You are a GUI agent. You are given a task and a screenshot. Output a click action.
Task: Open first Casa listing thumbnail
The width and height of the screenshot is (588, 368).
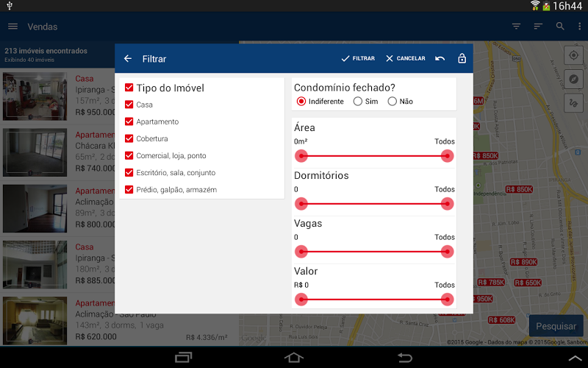click(35, 96)
